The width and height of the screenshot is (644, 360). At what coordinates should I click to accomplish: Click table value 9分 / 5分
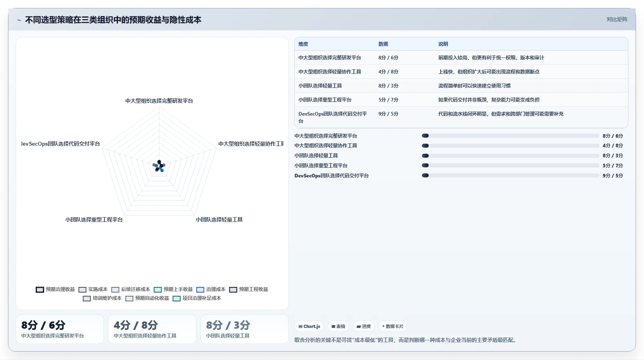pyautogui.click(x=388, y=114)
